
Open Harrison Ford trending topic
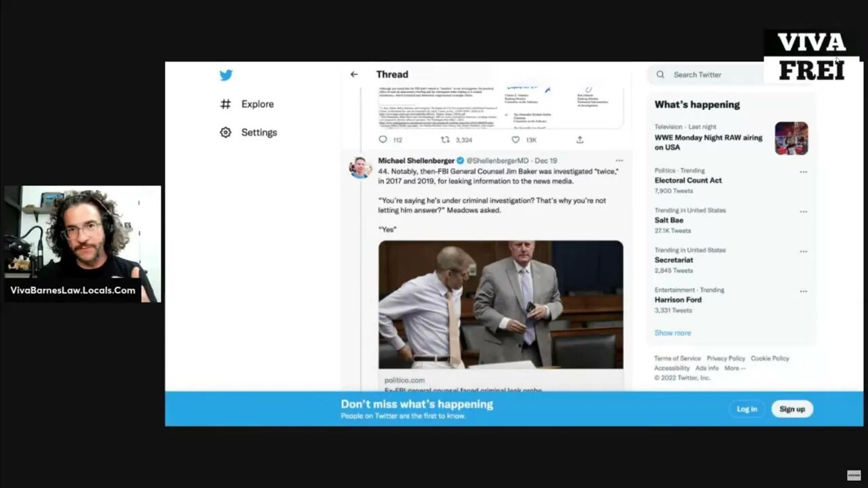click(678, 300)
